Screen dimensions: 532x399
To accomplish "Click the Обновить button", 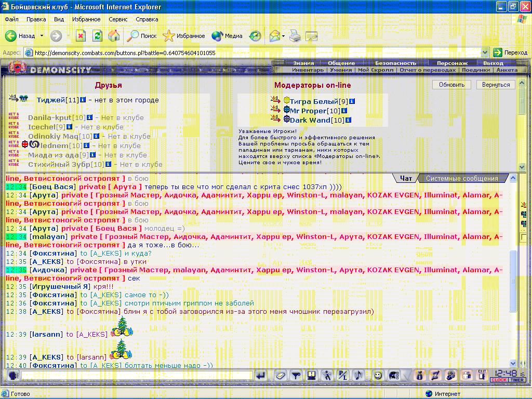I will tap(451, 85).
